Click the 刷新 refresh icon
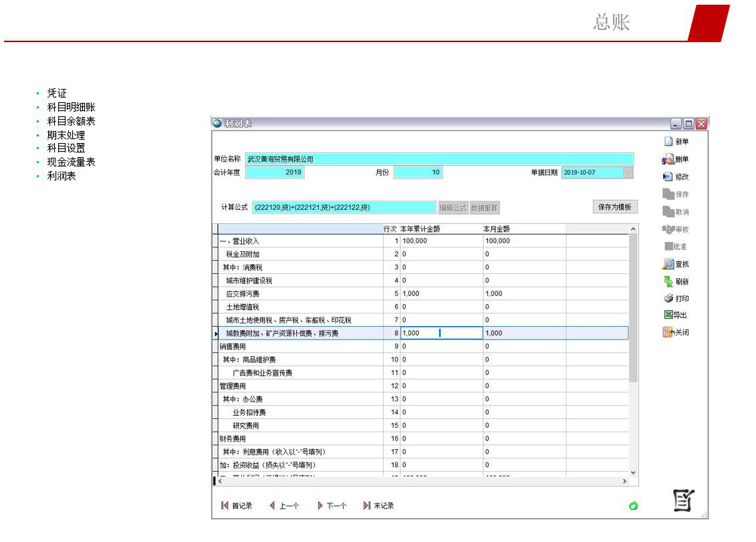This screenshot has height=542, width=756. click(x=668, y=282)
